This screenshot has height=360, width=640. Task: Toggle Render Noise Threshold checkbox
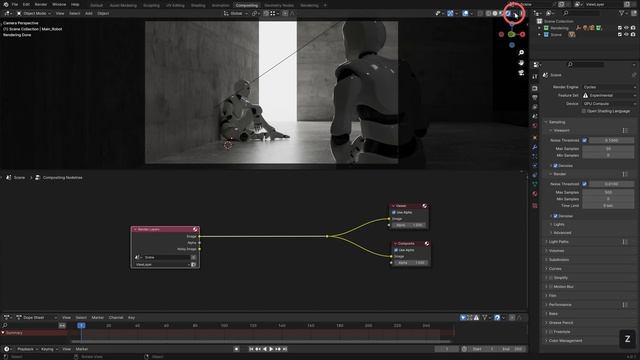pos(585,184)
